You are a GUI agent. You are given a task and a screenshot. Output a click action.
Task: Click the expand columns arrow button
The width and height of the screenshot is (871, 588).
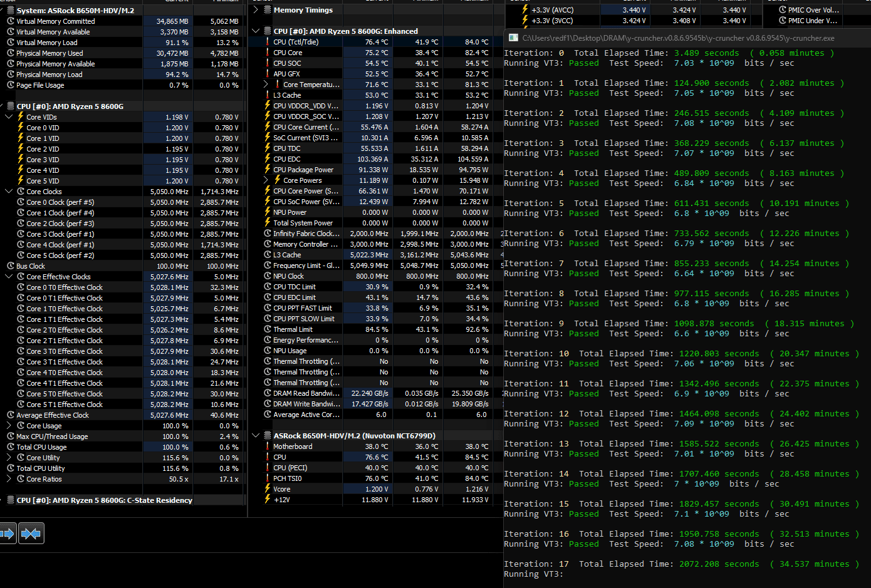click(x=7, y=534)
